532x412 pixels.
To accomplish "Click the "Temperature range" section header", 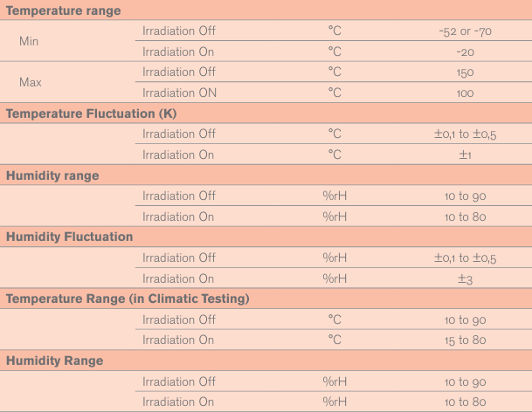I will [x=64, y=10].
